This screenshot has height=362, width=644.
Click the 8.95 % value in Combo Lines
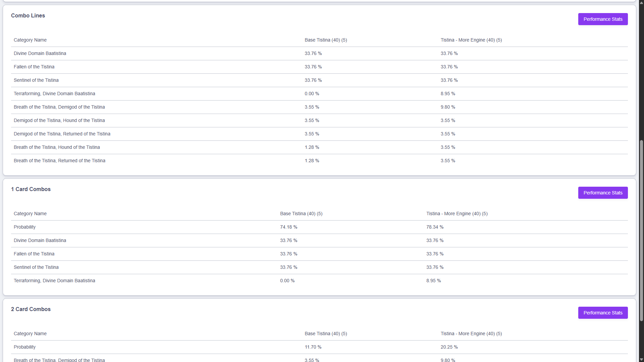pos(448,94)
